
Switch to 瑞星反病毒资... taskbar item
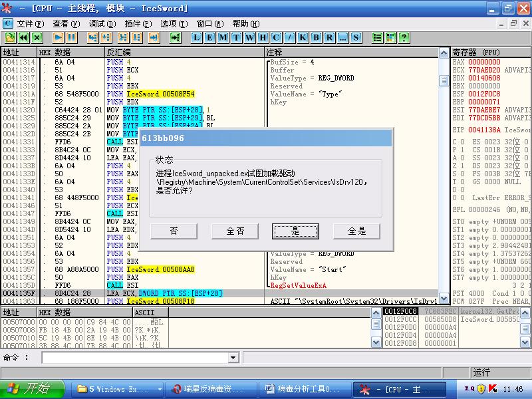click(210, 389)
